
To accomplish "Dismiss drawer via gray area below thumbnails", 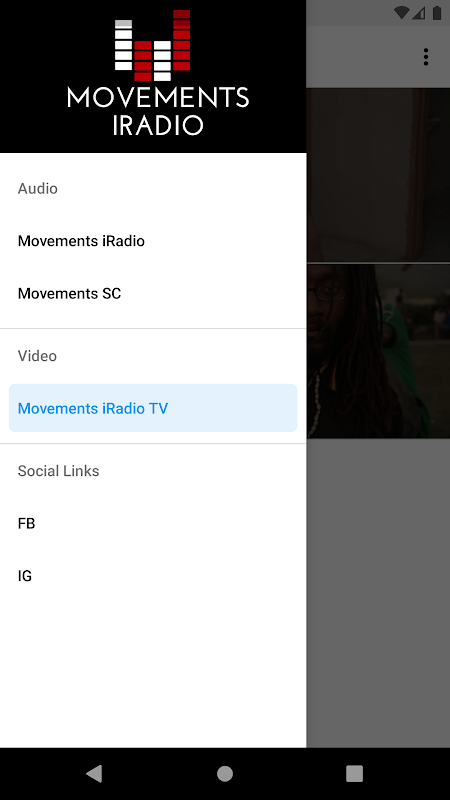I will click(378, 593).
